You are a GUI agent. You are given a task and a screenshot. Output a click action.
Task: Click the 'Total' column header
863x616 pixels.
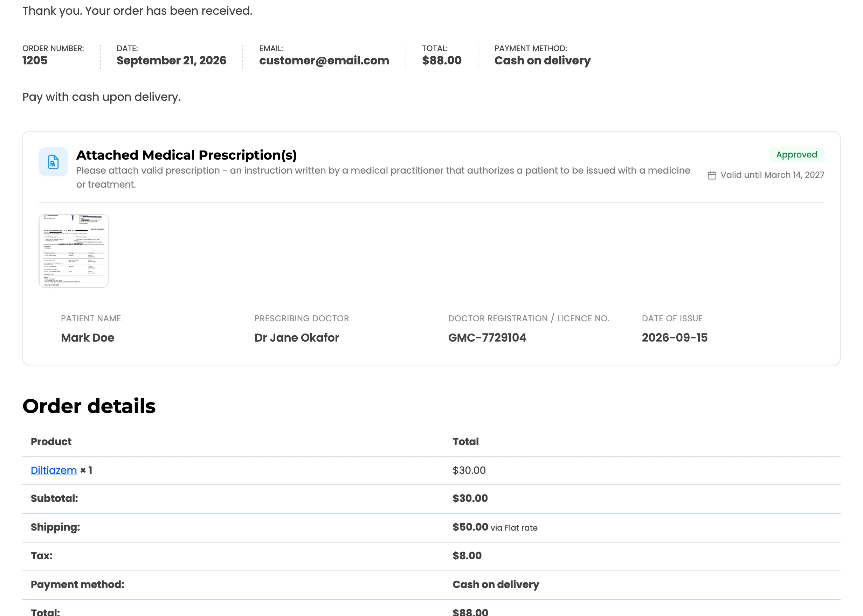point(466,442)
